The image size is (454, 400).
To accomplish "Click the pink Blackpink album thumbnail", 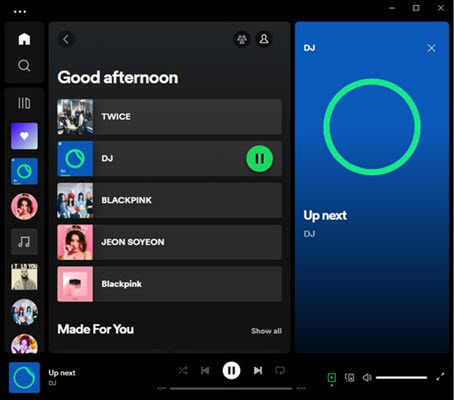I will click(75, 284).
